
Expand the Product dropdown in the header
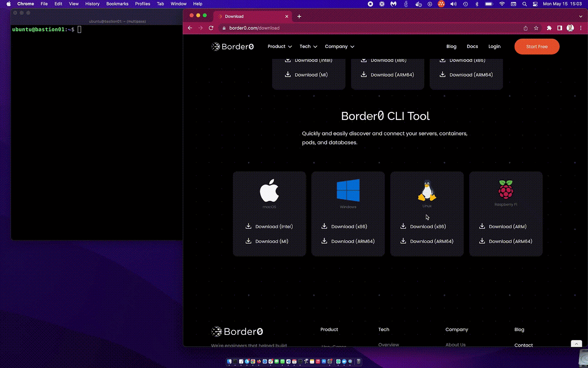[x=280, y=46]
